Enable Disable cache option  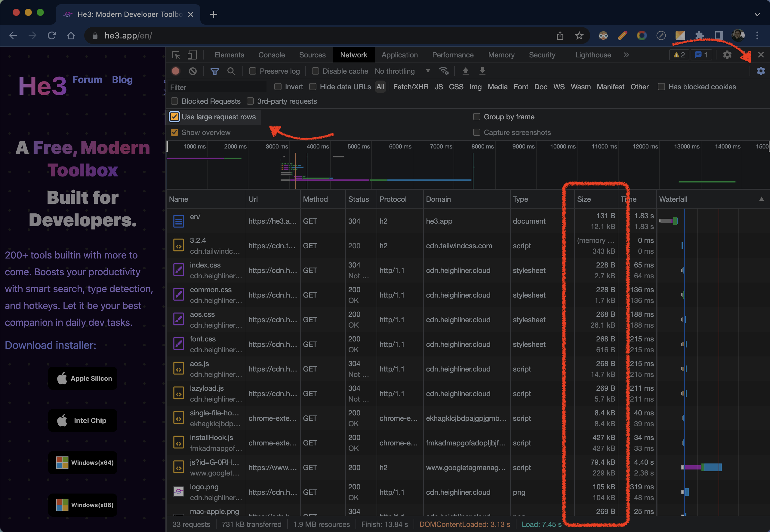coord(315,71)
